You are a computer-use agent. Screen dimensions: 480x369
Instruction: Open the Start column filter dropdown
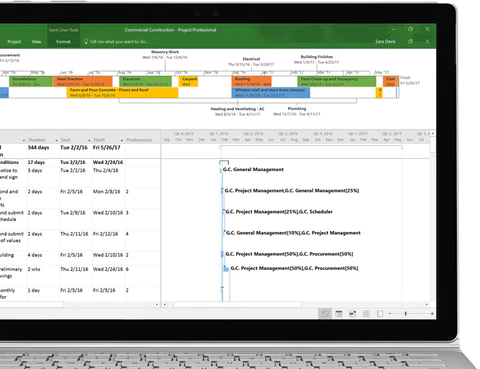[x=89, y=140]
